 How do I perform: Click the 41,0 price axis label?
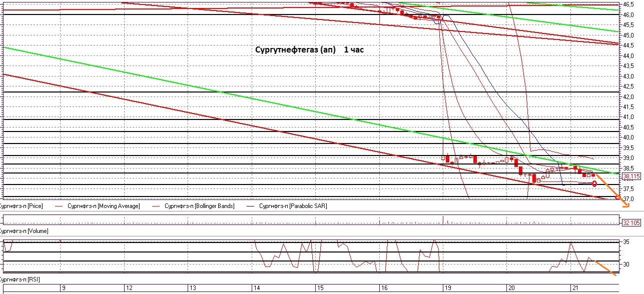[628, 117]
